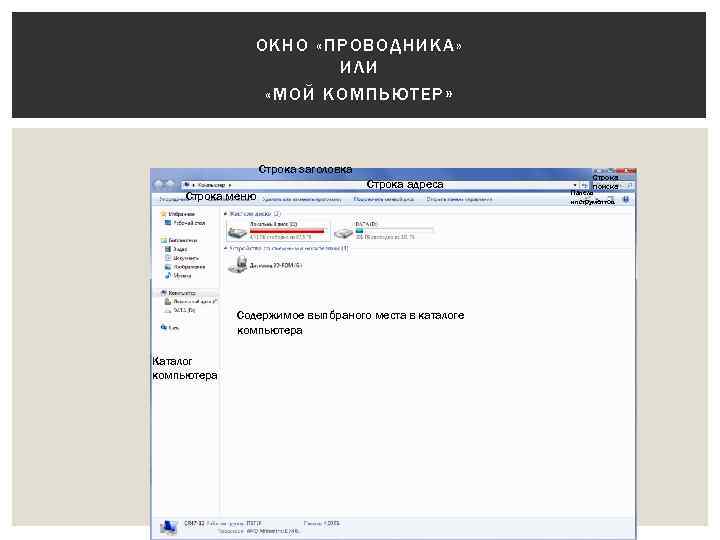Open Документы library in navigation pane
The image size is (720, 540).
(182, 258)
